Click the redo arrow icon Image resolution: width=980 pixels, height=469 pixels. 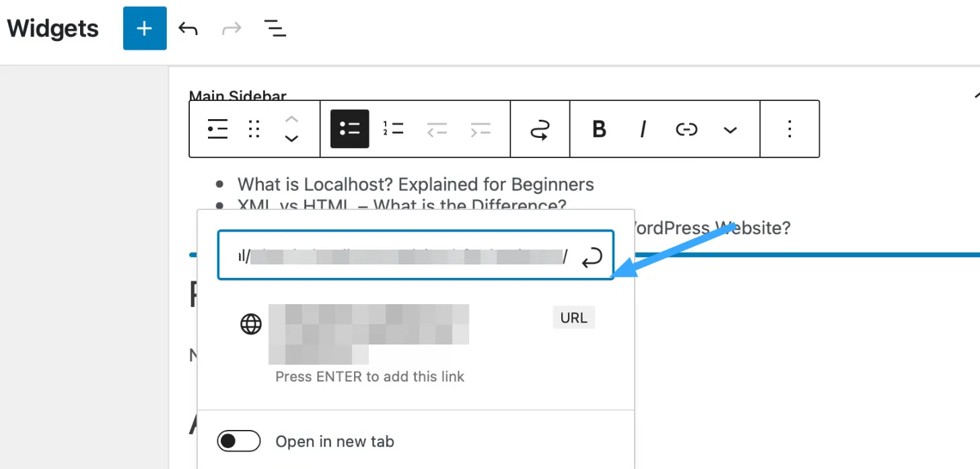coord(232,29)
